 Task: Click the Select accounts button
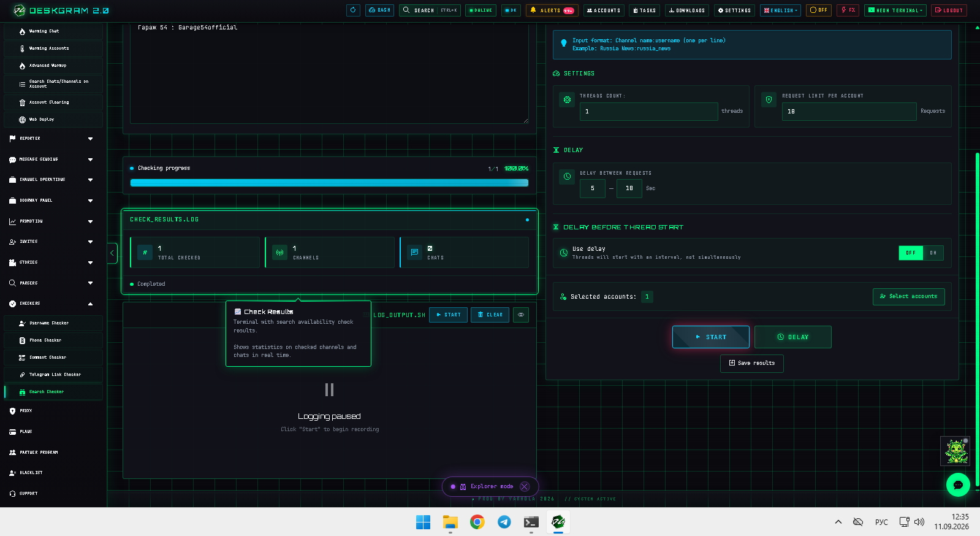pos(908,297)
